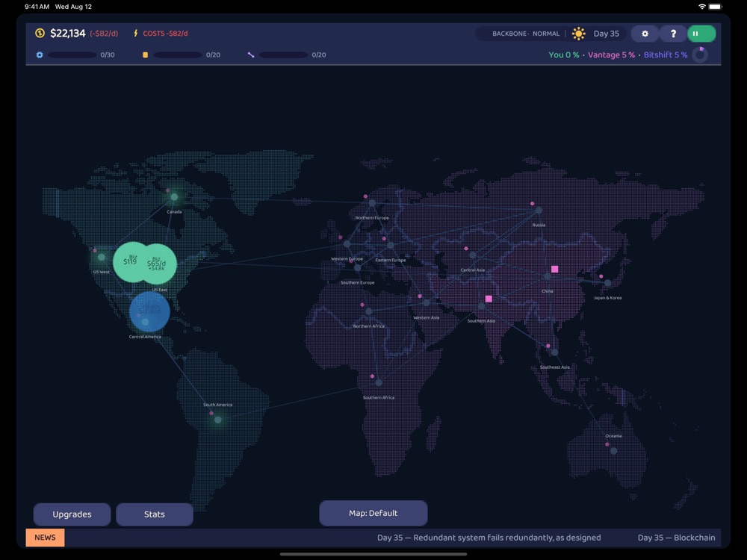Select the Russia network node
Viewport: 747px width, 560px height.
[539, 210]
